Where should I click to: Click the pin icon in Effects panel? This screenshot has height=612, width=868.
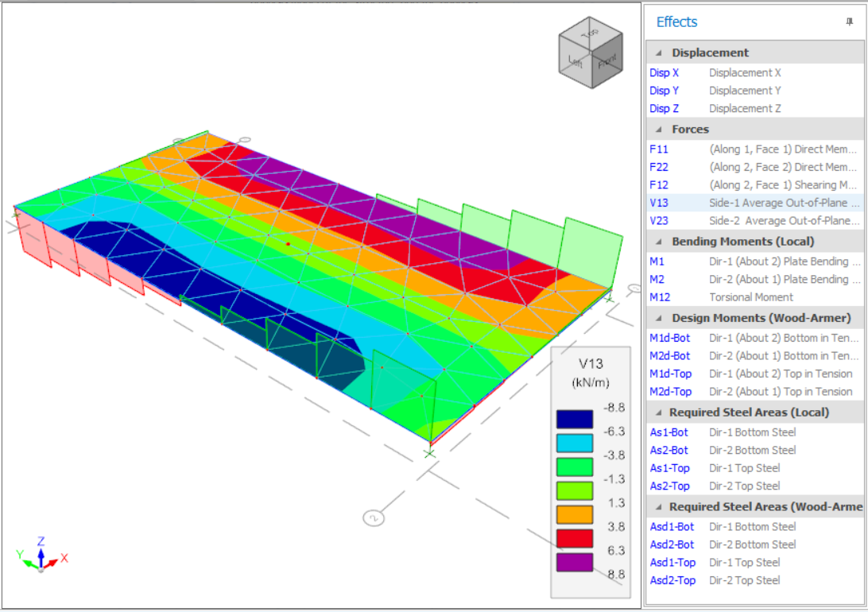point(849,22)
